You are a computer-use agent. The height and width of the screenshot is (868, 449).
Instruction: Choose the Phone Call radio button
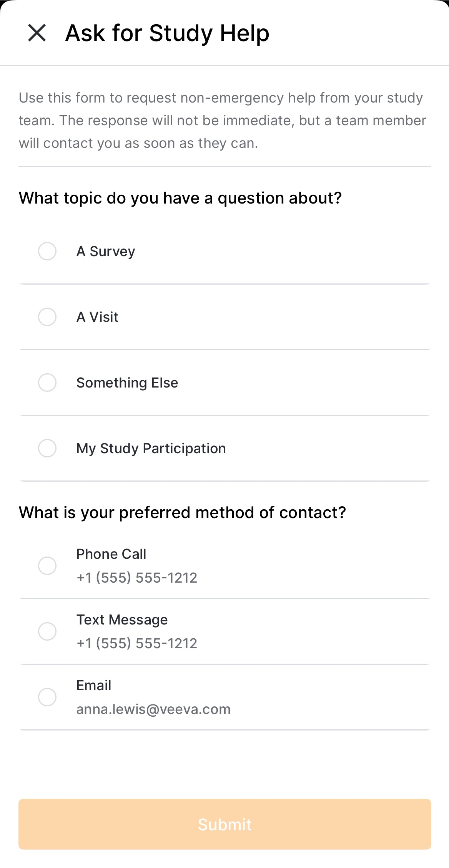pyautogui.click(x=47, y=566)
